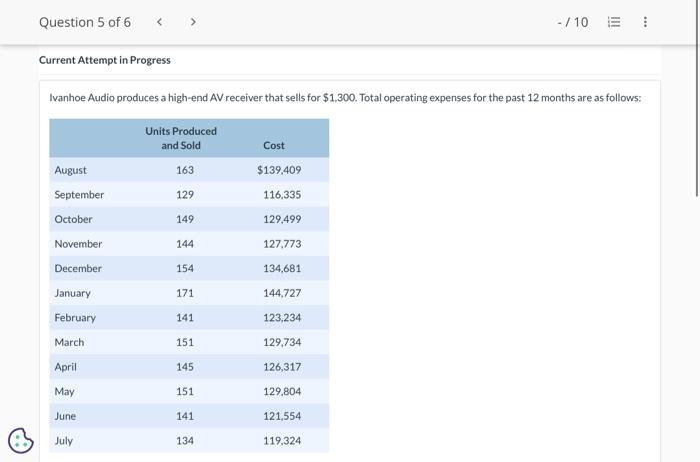The image size is (700, 462).
Task: Open the question list icon
Action: point(614,22)
